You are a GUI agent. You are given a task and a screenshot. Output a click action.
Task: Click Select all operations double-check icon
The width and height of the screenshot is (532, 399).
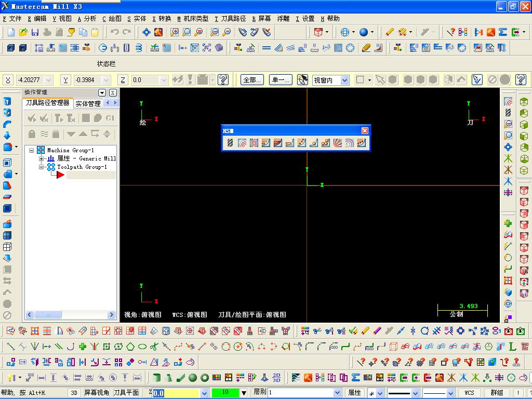(32, 118)
